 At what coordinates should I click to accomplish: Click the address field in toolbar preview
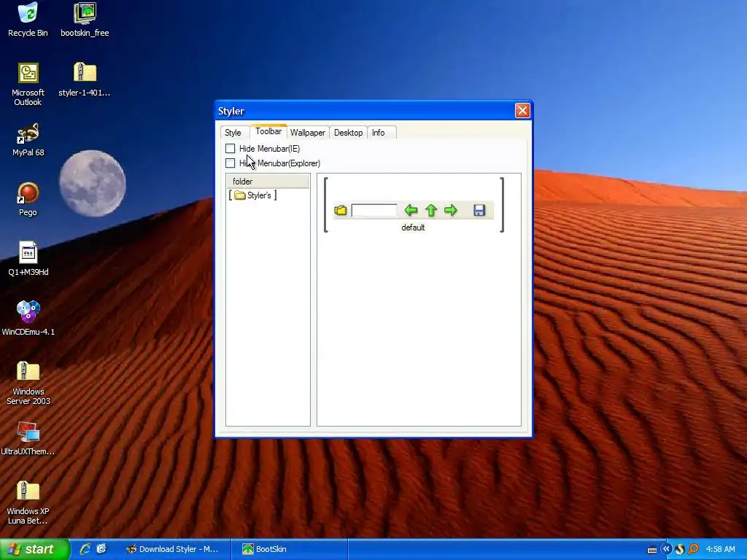(374, 211)
